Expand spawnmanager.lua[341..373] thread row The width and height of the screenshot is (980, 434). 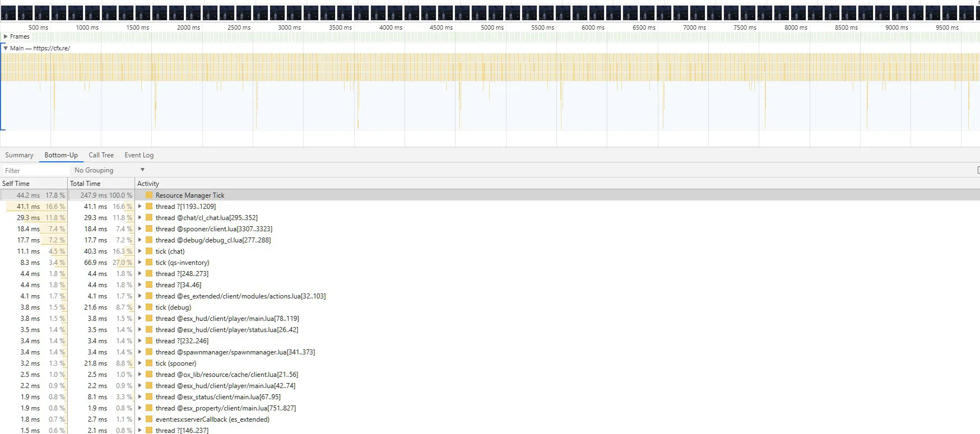[140, 352]
